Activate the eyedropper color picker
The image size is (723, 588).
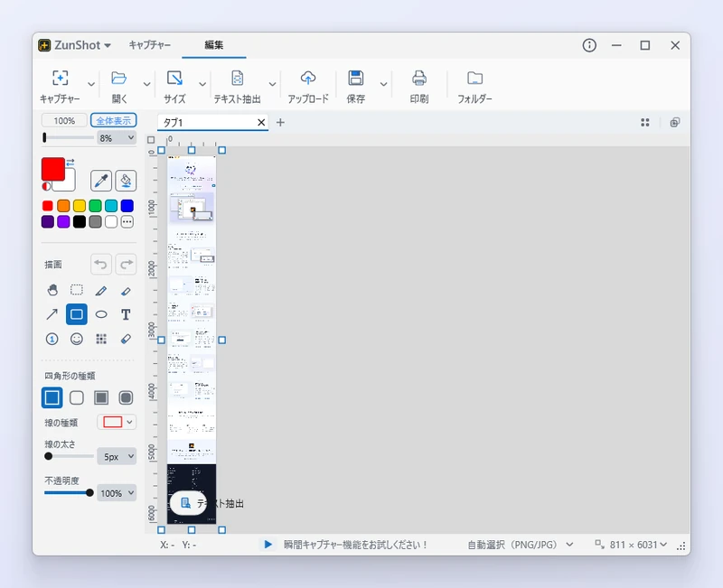pos(101,180)
